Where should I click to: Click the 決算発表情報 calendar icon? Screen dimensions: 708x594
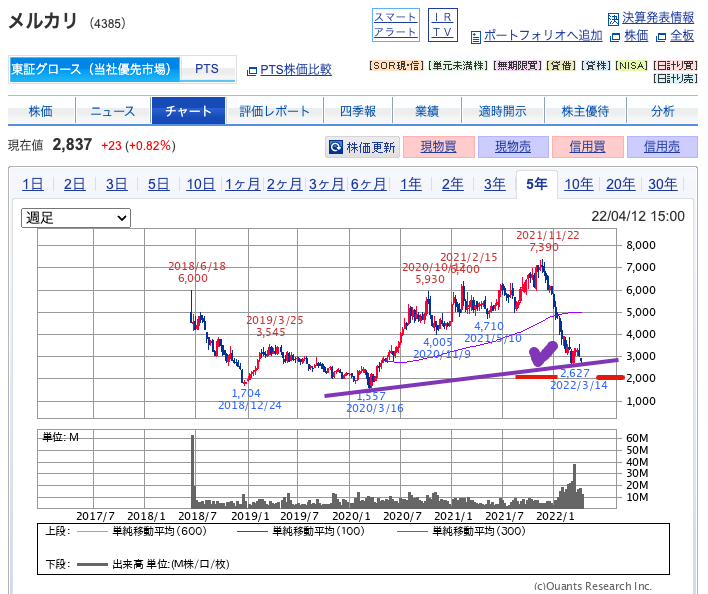[x=613, y=19]
